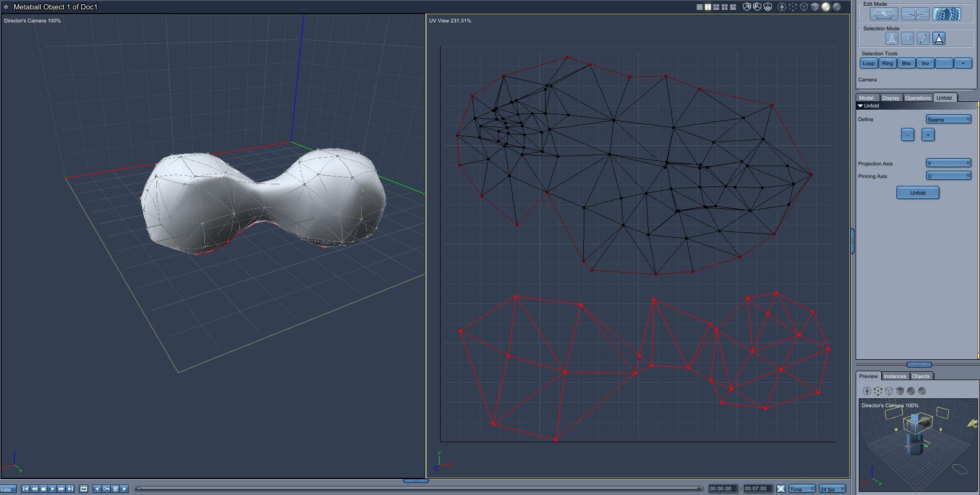Switch to two-view side-by-side layout icon

708,7
